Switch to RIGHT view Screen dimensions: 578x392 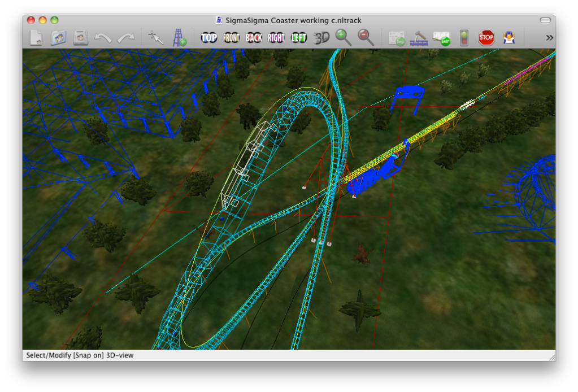click(x=276, y=38)
